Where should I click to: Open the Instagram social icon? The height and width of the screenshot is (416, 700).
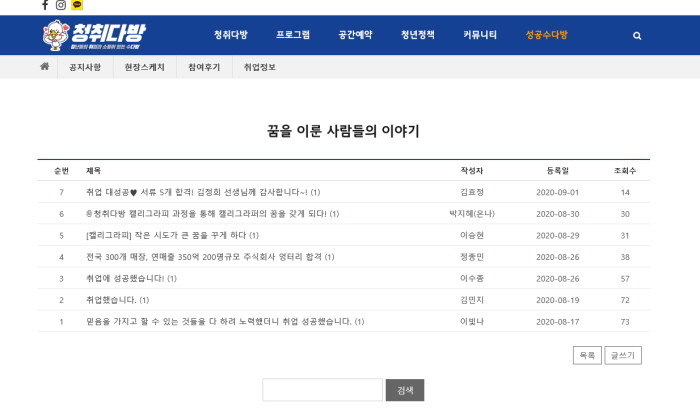tap(61, 5)
